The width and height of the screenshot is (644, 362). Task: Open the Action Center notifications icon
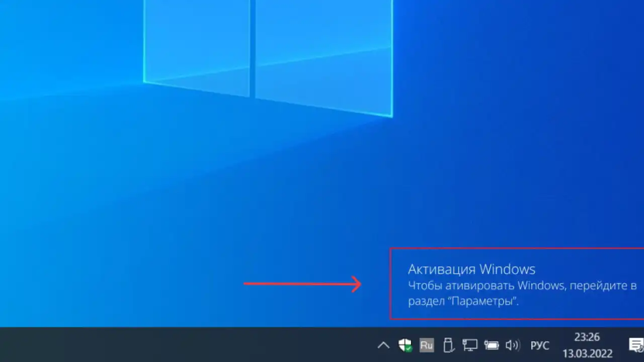[x=636, y=345]
